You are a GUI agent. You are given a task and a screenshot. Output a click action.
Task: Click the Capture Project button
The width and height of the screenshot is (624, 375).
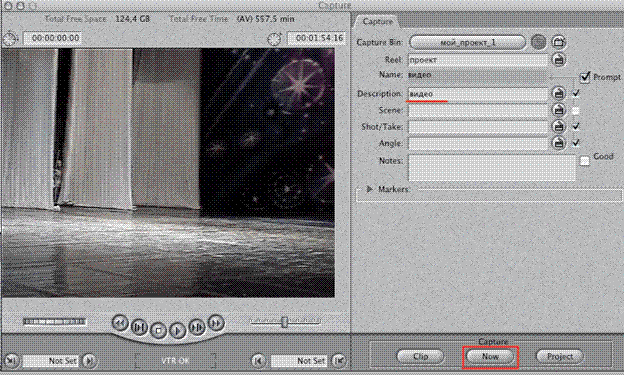point(560,357)
